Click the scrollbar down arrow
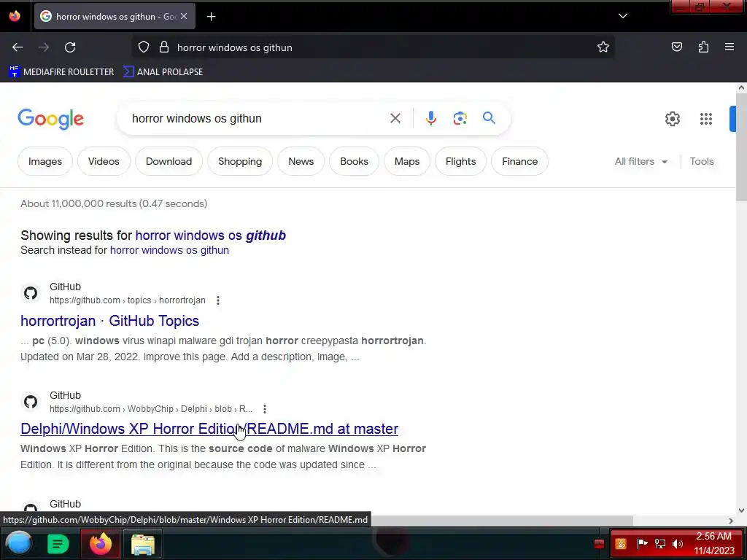 tap(741, 510)
